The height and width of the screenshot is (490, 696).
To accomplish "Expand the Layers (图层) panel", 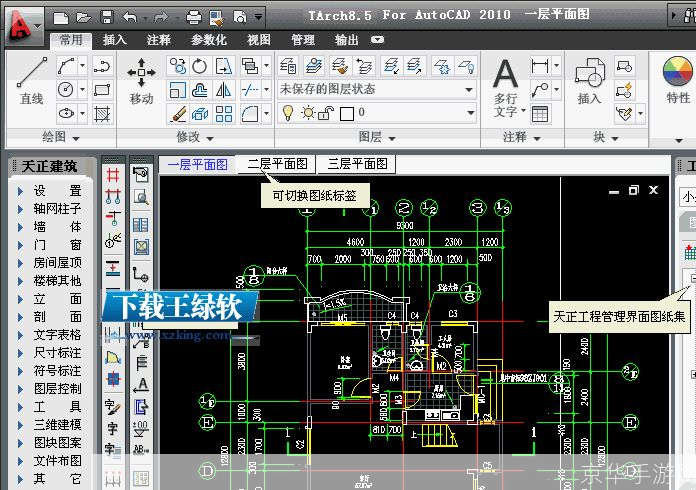I will [x=377, y=137].
